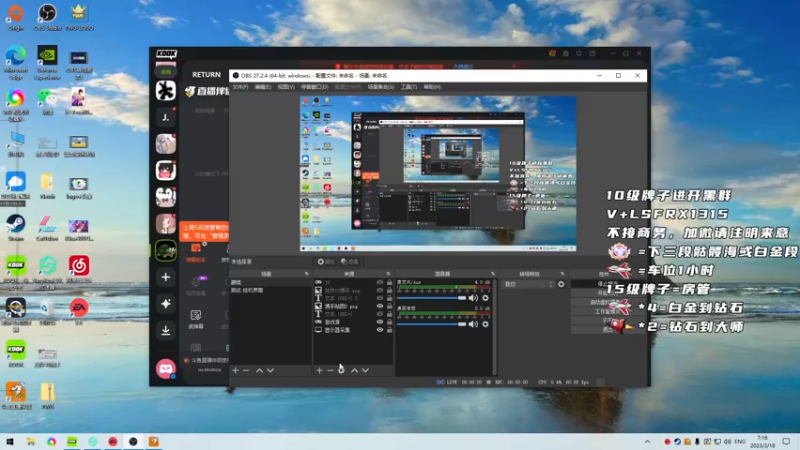Click the KOOK download icon in sidebar

pos(166,330)
